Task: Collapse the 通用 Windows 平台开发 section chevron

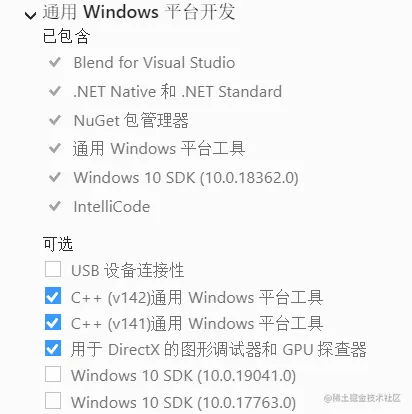Action: click(31, 15)
